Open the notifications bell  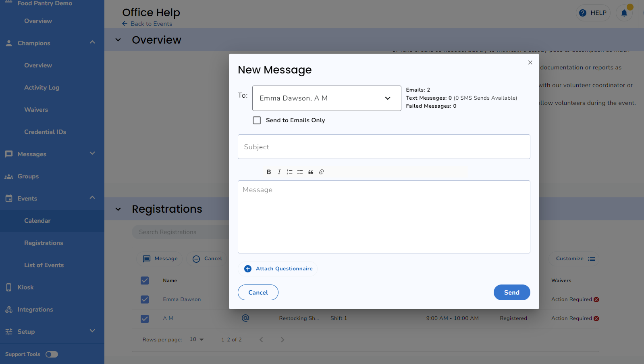tap(624, 13)
